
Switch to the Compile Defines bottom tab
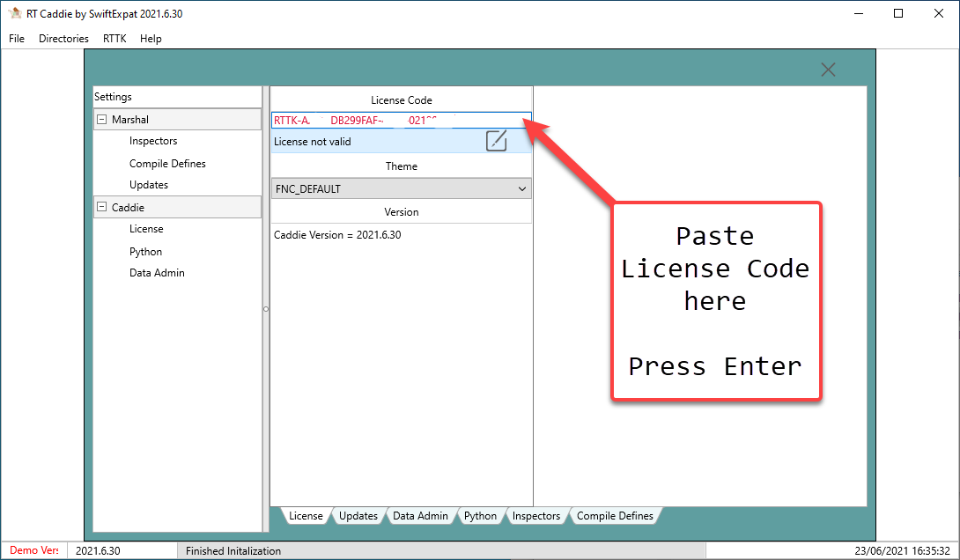[x=615, y=516]
